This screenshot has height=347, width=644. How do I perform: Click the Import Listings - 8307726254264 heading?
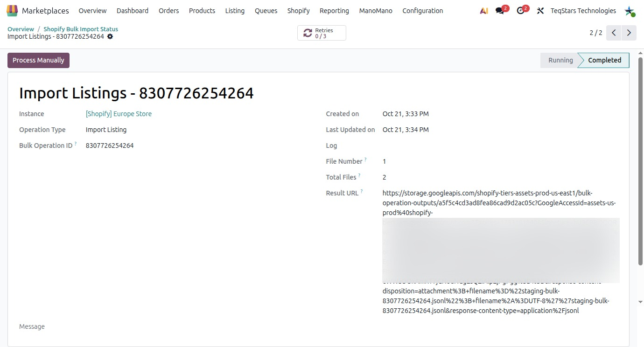pyautogui.click(x=136, y=93)
